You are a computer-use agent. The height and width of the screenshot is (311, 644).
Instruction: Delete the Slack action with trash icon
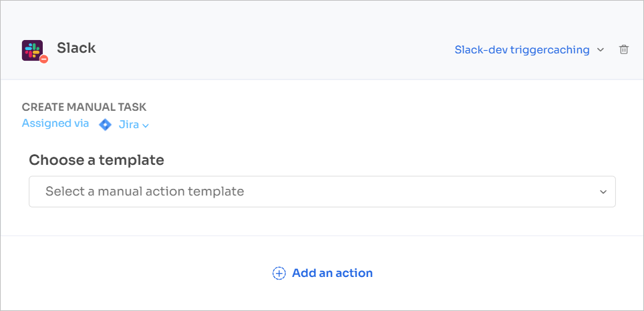624,49
